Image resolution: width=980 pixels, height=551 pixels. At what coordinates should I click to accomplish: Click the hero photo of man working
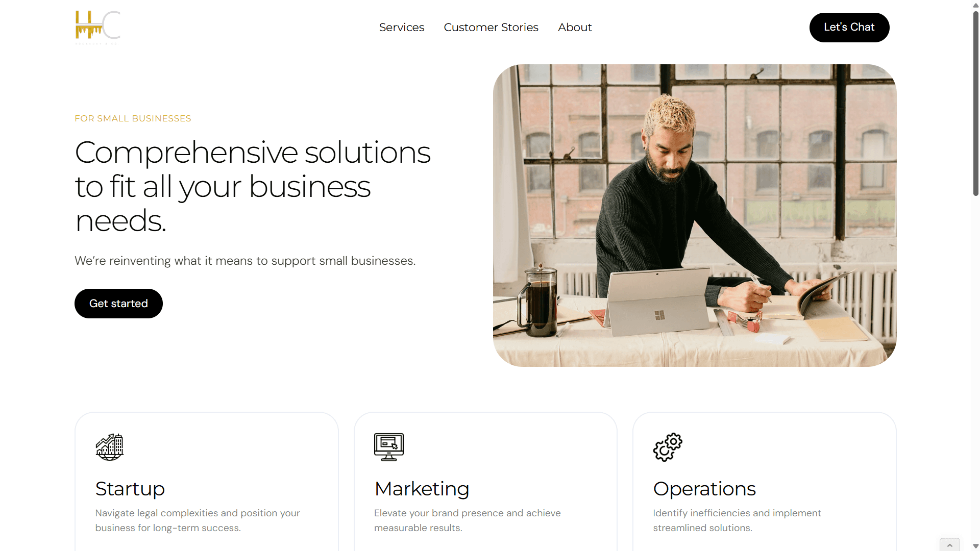coord(695,215)
